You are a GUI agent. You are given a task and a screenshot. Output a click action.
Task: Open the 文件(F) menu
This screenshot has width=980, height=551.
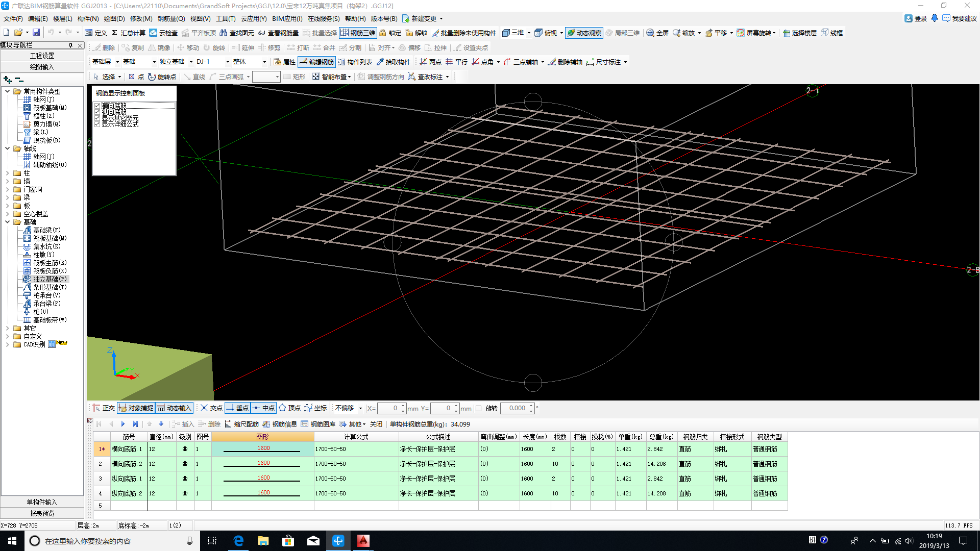click(x=13, y=18)
